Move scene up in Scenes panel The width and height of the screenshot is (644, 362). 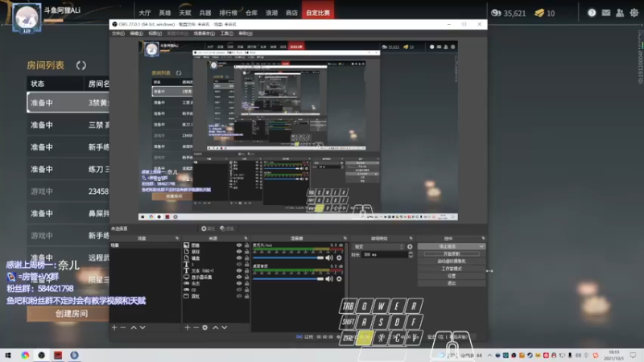pos(134,327)
